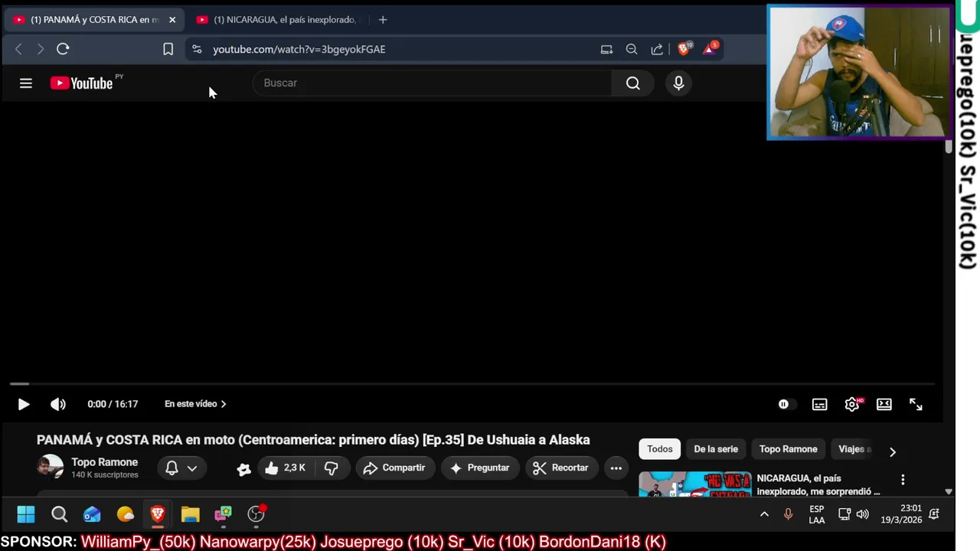Screen dimensions: 980x551
Task: Open a new browser tab
Action: click(x=383, y=19)
